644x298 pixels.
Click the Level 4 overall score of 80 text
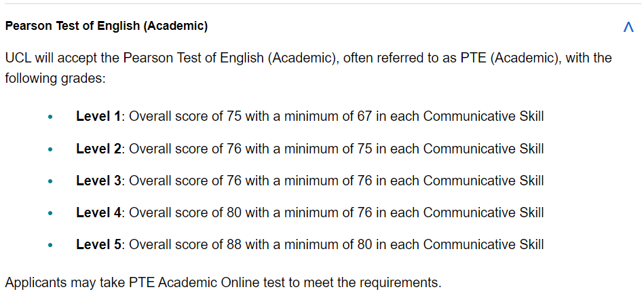185,212
